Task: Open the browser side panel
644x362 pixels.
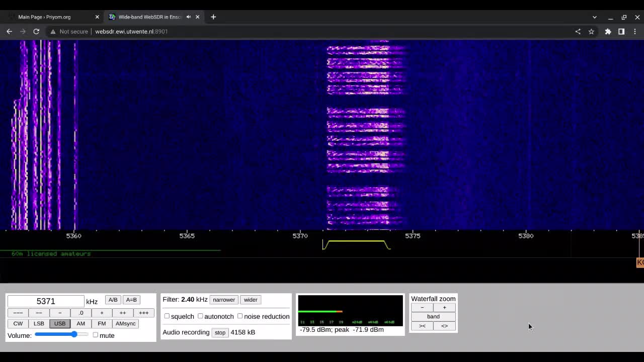Action: click(621, 31)
